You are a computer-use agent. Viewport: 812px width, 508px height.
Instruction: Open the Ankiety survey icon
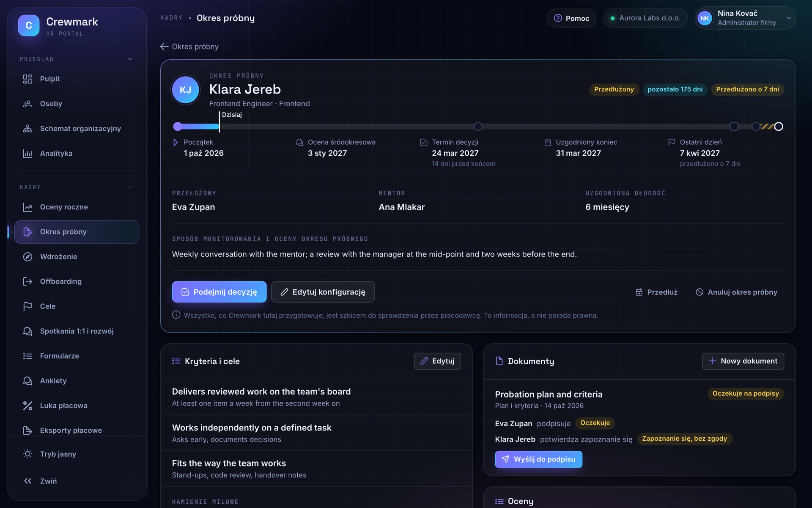pos(27,381)
